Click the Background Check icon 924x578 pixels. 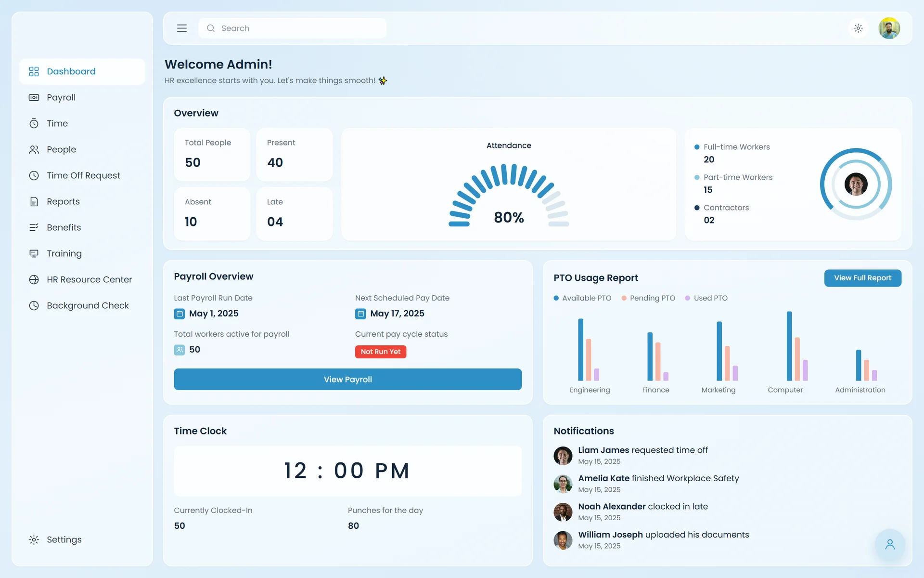click(x=34, y=305)
